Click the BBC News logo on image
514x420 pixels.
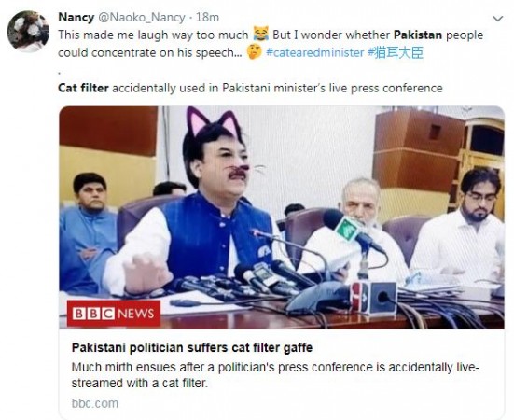click(114, 314)
